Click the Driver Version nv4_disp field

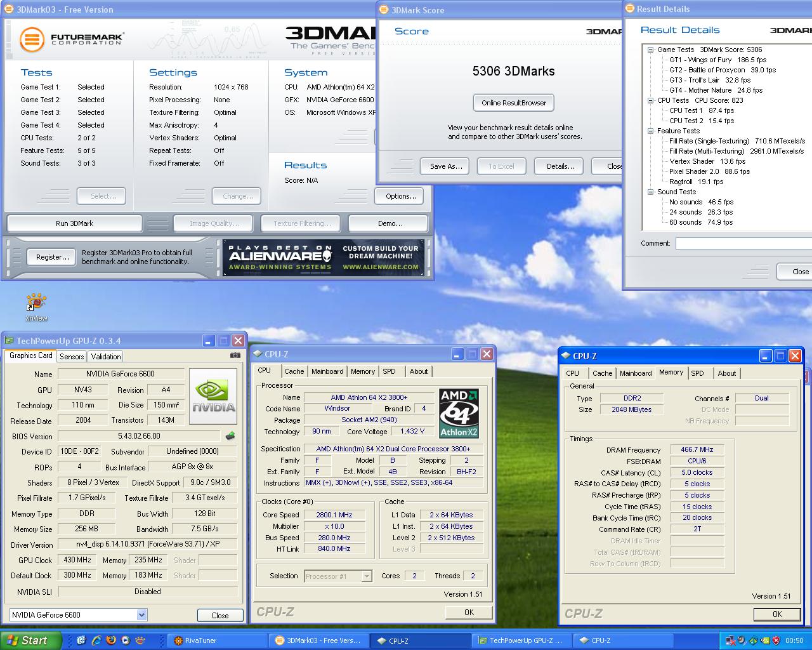[147, 544]
